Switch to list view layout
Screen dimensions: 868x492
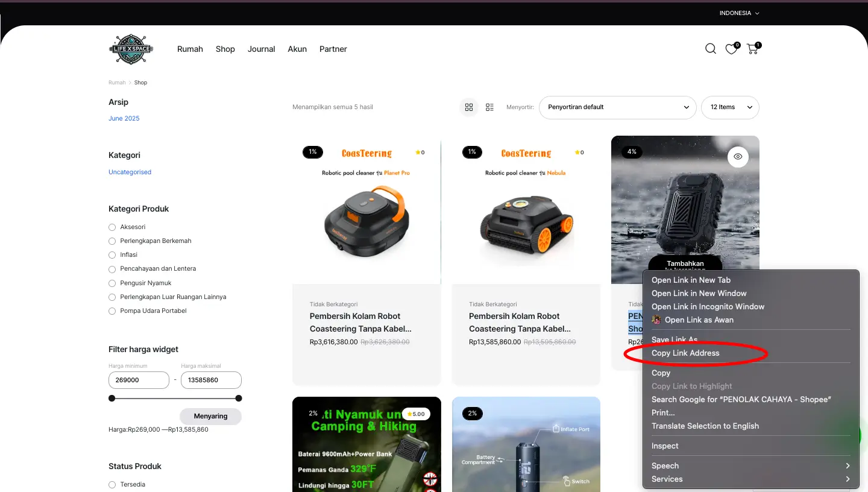489,107
